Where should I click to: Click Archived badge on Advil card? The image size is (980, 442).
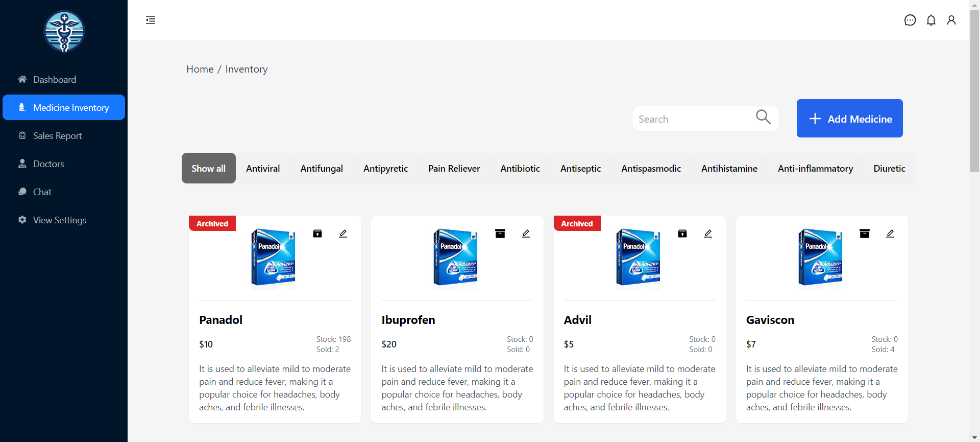(x=577, y=223)
